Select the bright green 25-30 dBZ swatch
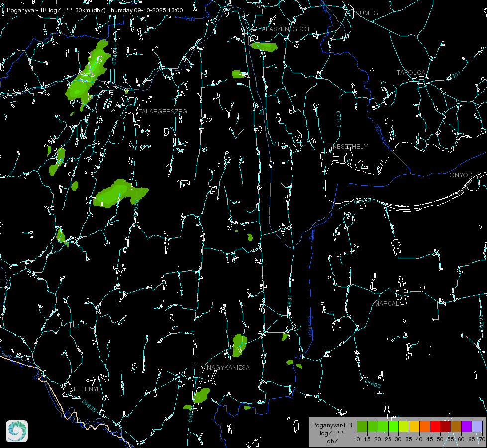 point(393,426)
